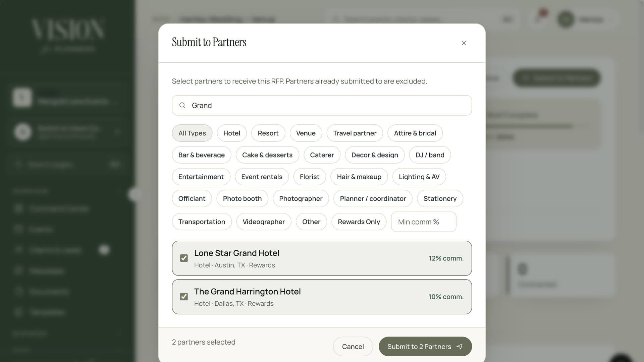
Task: Choose the Cake & desserts filter
Action: pos(267,155)
